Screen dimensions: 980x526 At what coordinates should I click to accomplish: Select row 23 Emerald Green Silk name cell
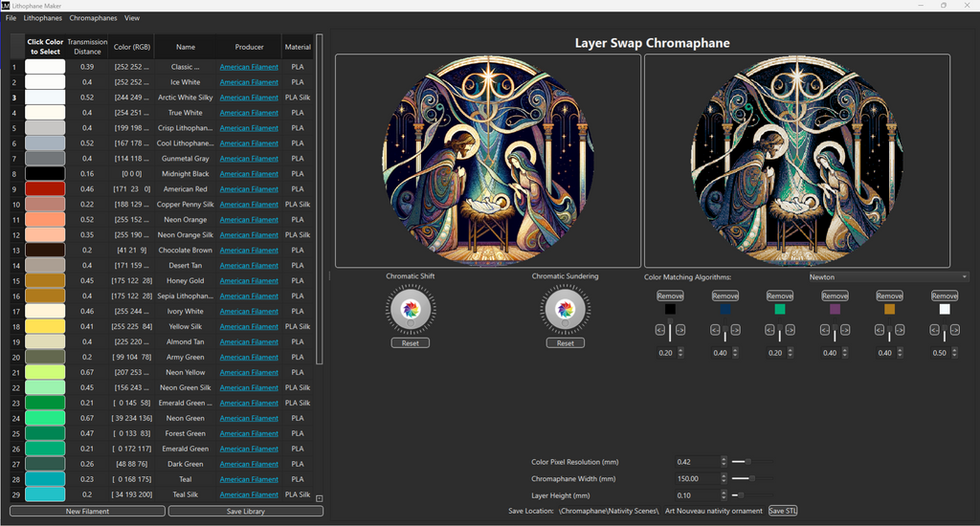[185, 403]
